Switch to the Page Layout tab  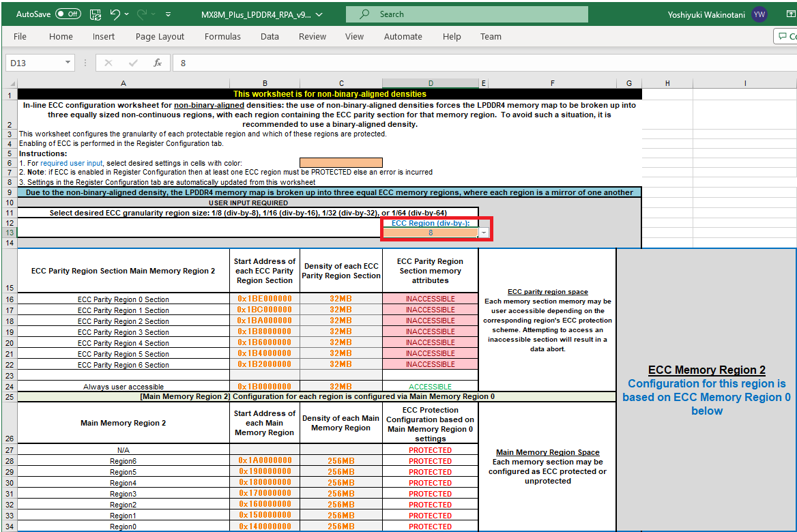pyautogui.click(x=160, y=37)
